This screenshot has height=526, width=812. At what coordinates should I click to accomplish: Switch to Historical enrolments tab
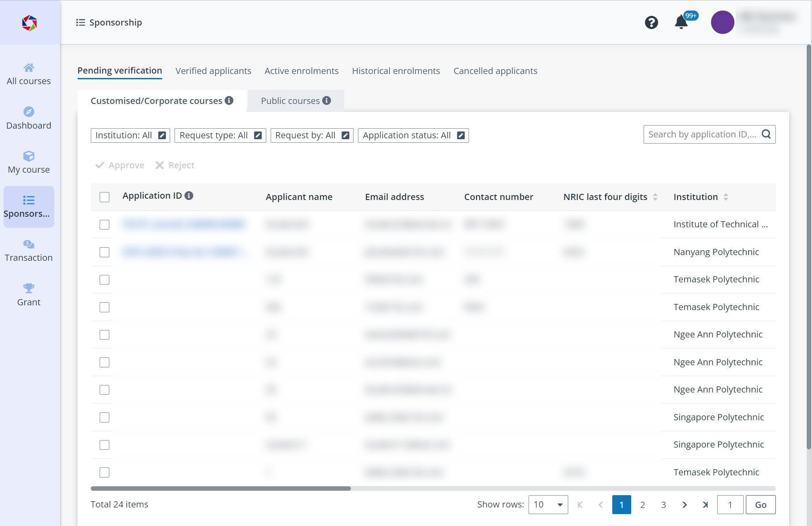(396, 71)
